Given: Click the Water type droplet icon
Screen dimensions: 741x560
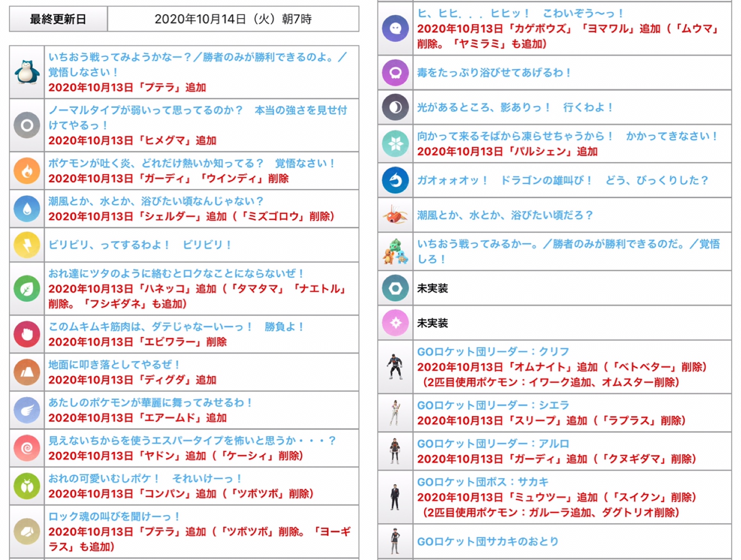Looking at the screenshot, I should pyautogui.click(x=27, y=209).
